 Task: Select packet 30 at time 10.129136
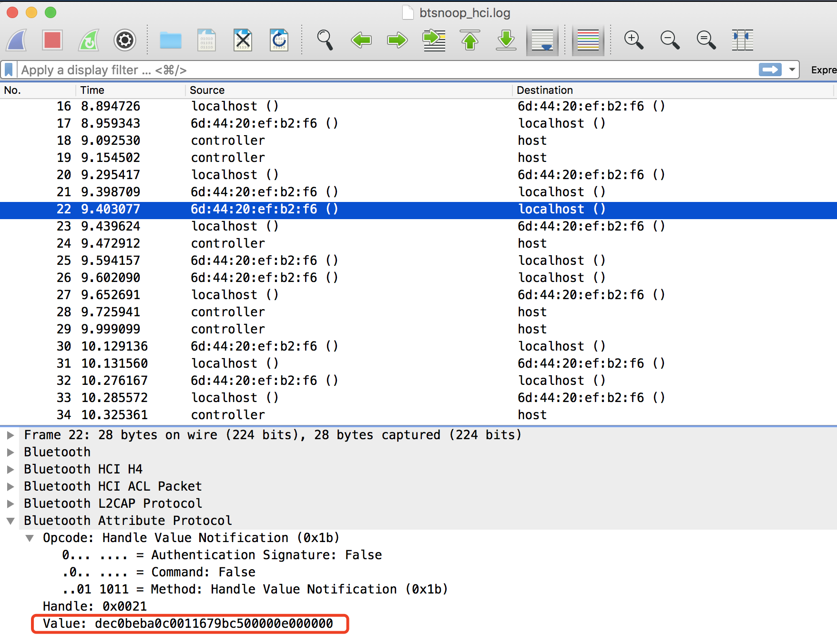(418, 346)
